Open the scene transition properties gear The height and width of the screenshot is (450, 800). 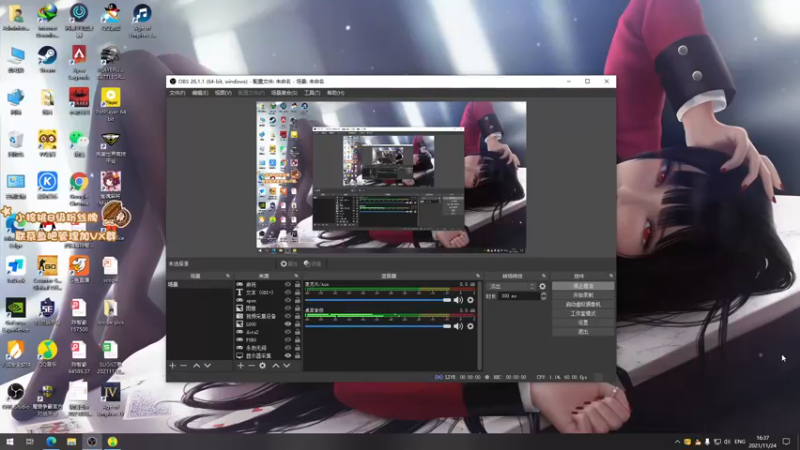[x=542, y=286]
